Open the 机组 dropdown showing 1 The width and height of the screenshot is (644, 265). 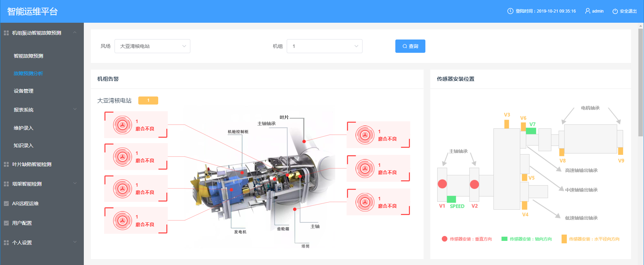324,46
